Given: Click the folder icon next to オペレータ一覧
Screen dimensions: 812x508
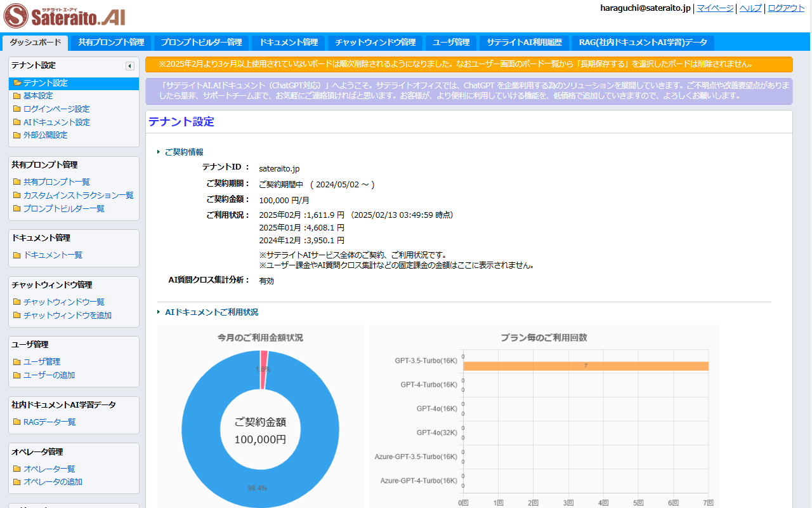Looking at the screenshot, I should pyautogui.click(x=16, y=469).
